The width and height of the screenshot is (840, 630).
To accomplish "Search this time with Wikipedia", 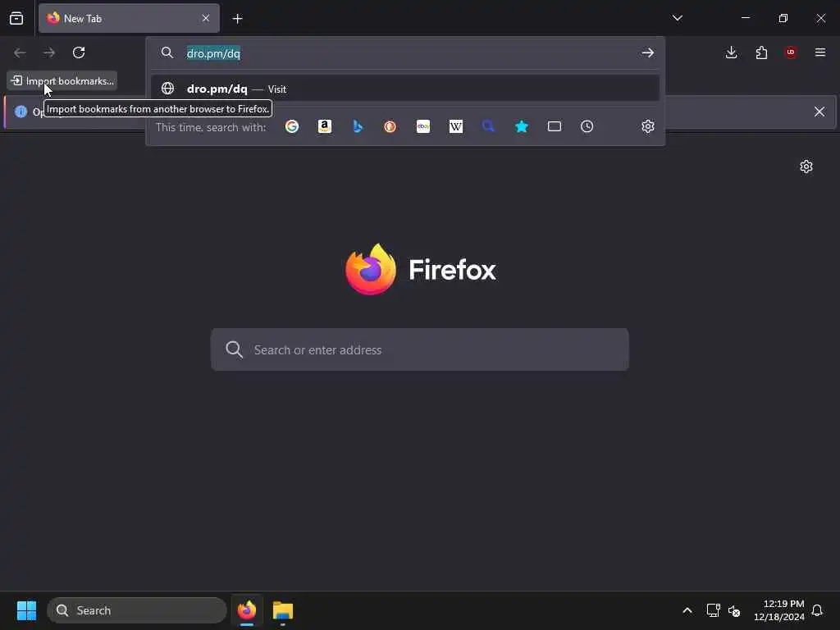I will [456, 126].
